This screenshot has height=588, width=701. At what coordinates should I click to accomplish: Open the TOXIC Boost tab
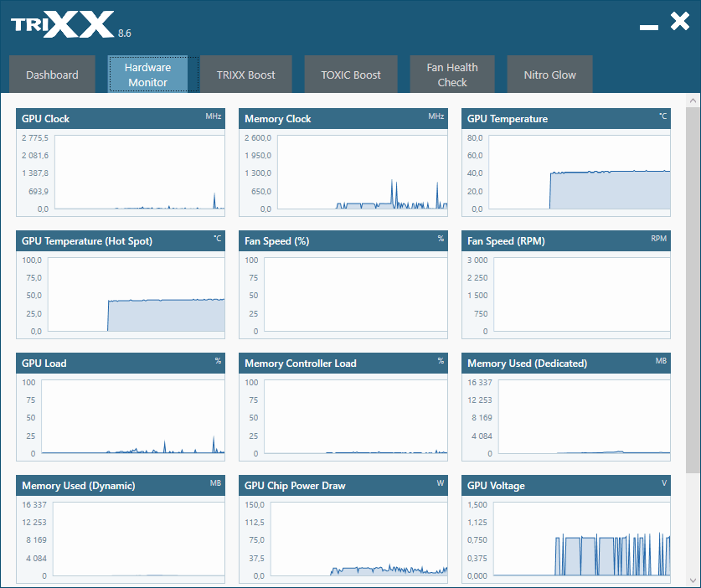tap(350, 75)
